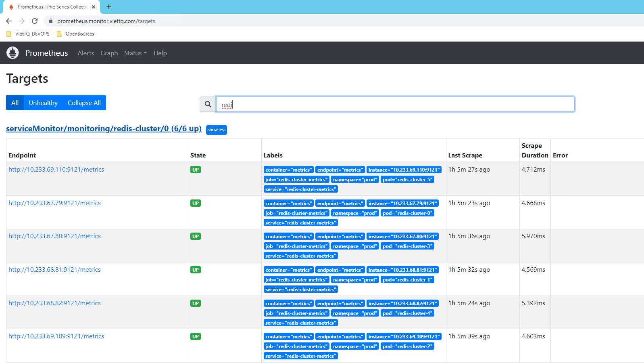Open the Alerts page
Viewport: 644px width, 363px height.
(86, 53)
